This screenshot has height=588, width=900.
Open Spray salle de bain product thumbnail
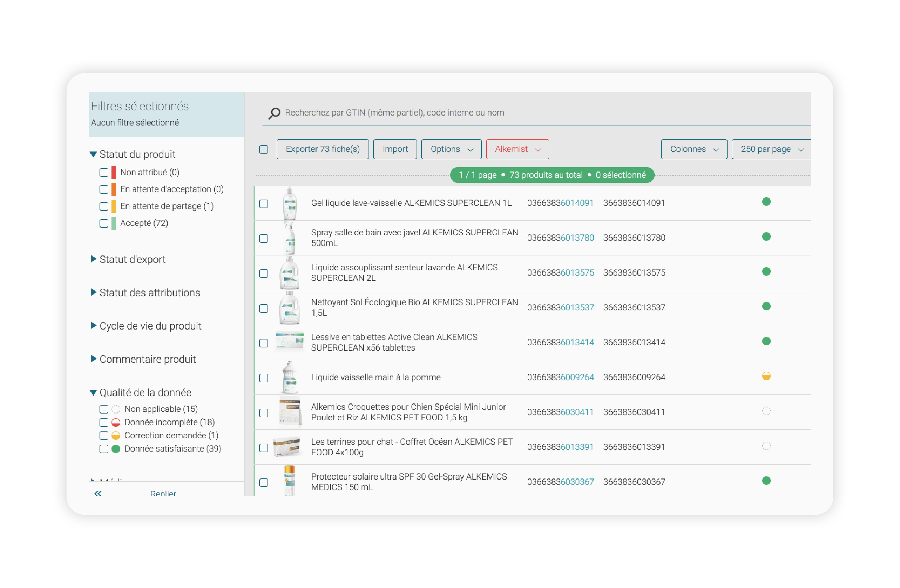290,238
